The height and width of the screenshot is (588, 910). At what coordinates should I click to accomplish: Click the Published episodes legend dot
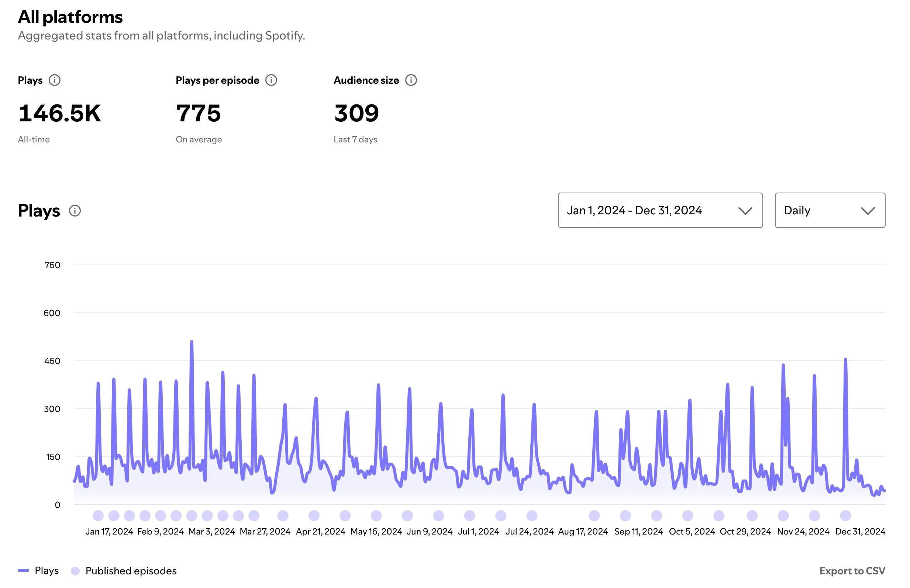tap(75, 570)
